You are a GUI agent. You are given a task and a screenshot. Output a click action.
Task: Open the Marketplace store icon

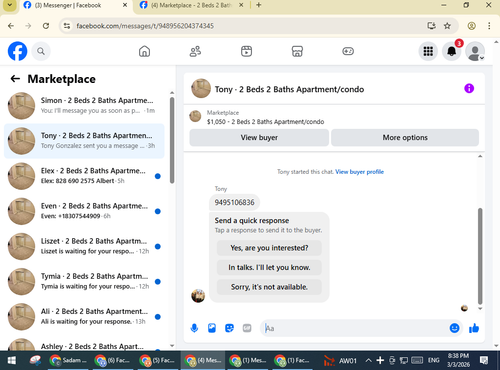(297, 51)
